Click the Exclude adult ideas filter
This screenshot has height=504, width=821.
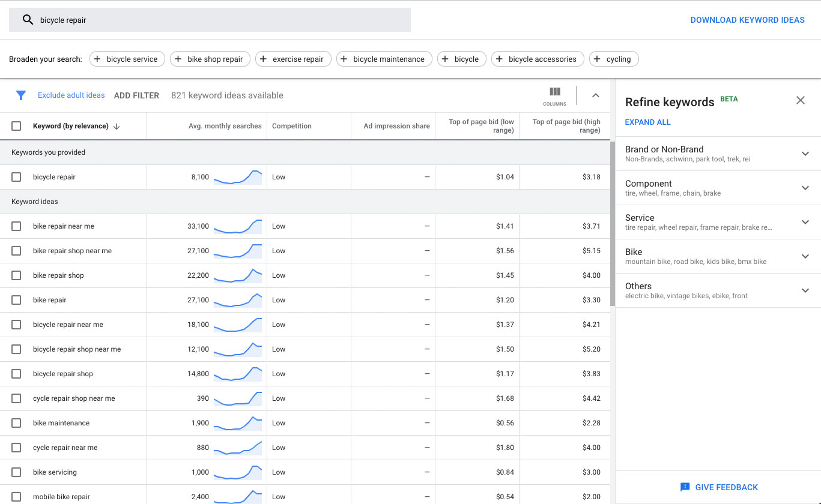click(x=71, y=95)
